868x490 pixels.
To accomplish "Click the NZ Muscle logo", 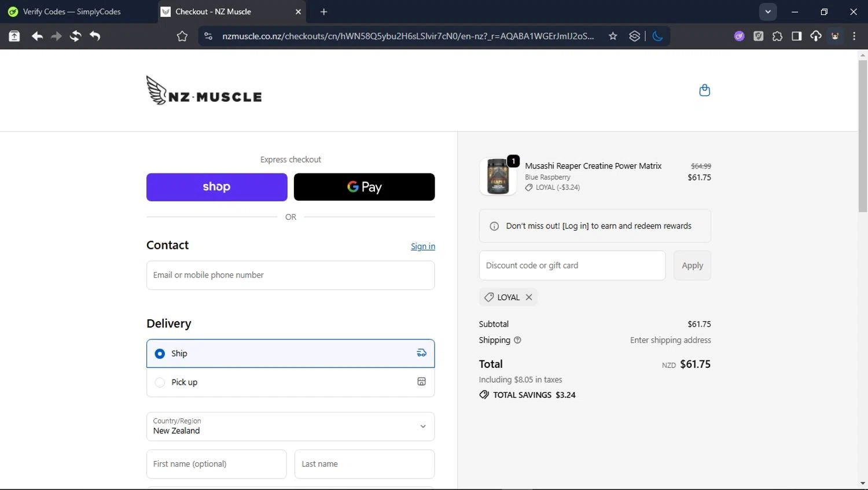I will (x=204, y=90).
